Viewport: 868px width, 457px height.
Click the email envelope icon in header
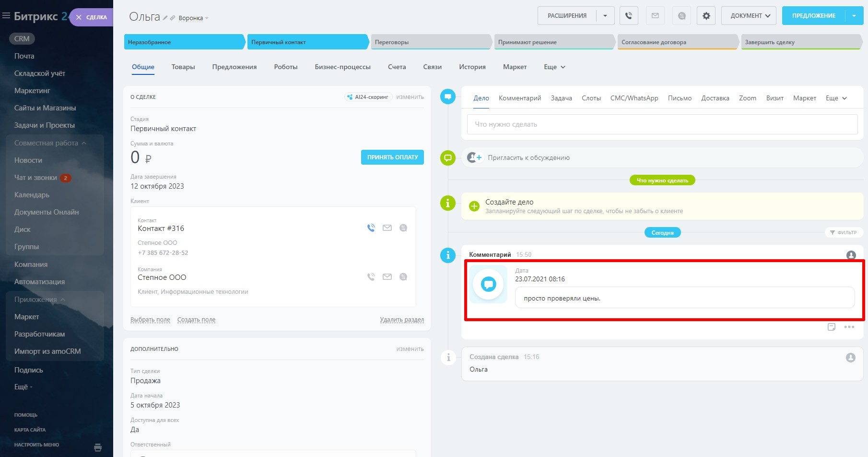click(x=655, y=16)
